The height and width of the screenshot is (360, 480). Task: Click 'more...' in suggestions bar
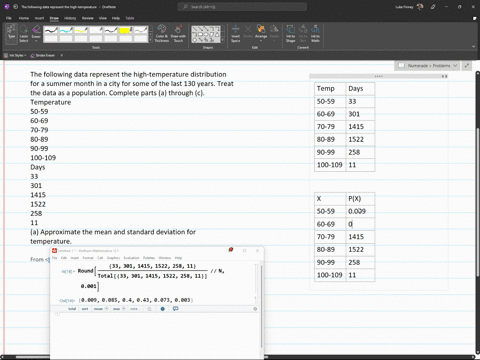[x=134, y=309]
